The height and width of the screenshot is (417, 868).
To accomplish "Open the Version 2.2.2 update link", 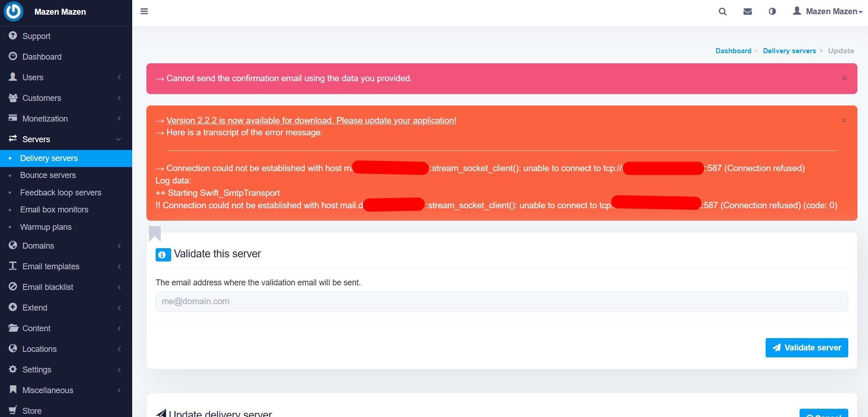I will pyautogui.click(x=311, y=120).
